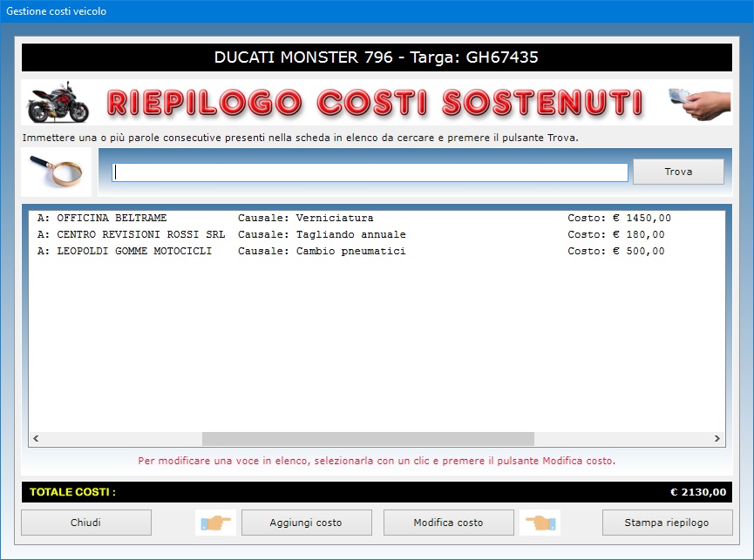
Task: Click the motorcycle image in the banner
Action: [58, 102]
